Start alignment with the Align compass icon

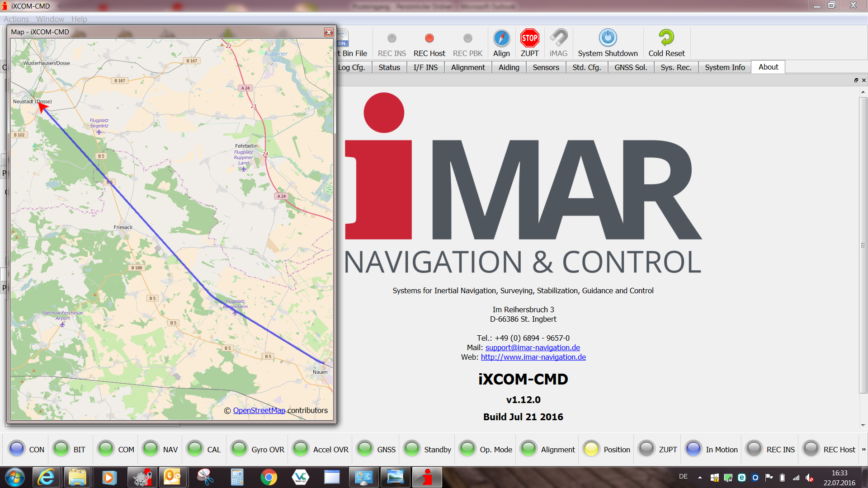coord(501,38)
